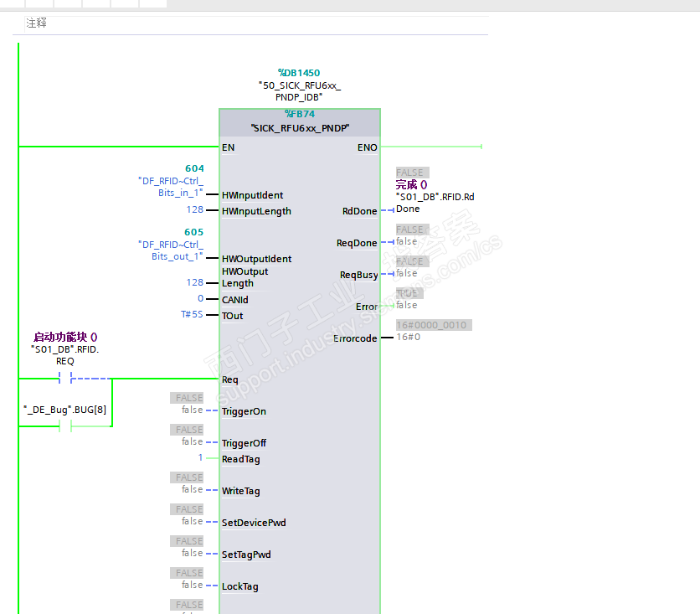The width and height of the screenshot is (700, 614).
Task: Click the false operand at TriggerOn
Action: [x=192, y=410]
